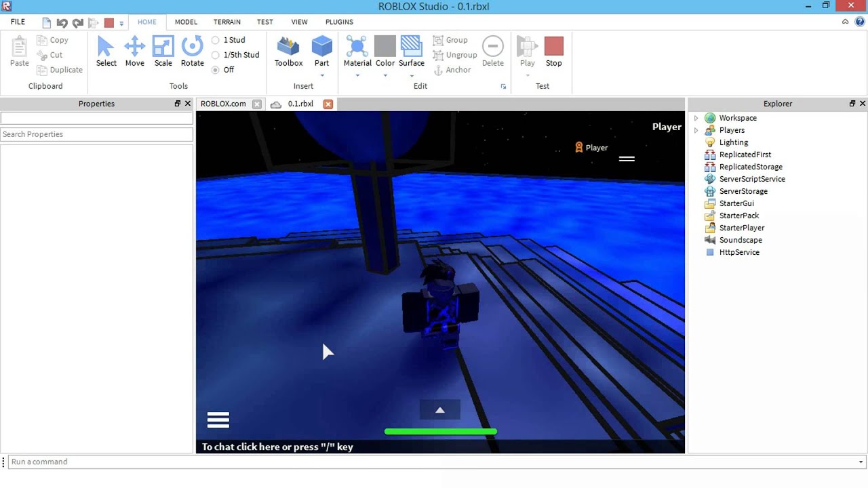Activate the Move tool
Screen dimensions: 868x488
134,52
